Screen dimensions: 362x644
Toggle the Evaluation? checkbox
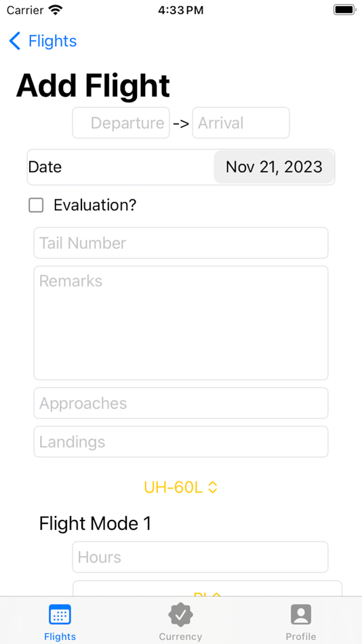click(36, 205)
